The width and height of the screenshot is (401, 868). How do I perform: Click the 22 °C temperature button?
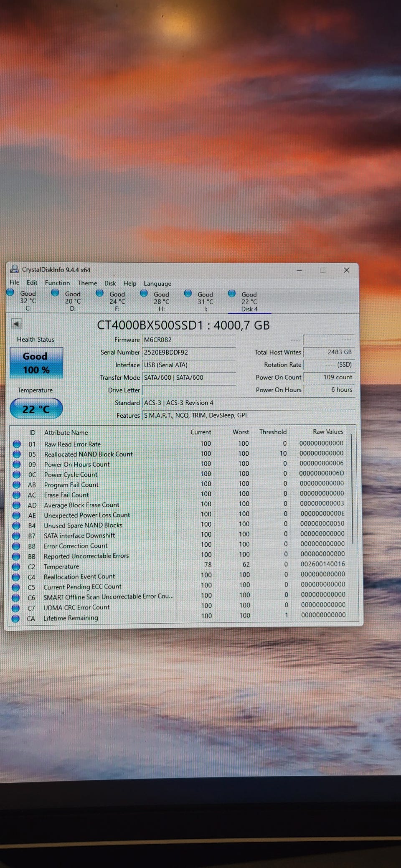click(x=36, y=409)
